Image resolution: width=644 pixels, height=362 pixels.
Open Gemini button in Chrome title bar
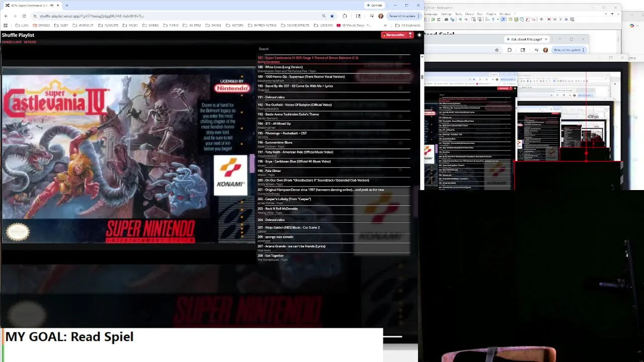(x=374, y=5)
